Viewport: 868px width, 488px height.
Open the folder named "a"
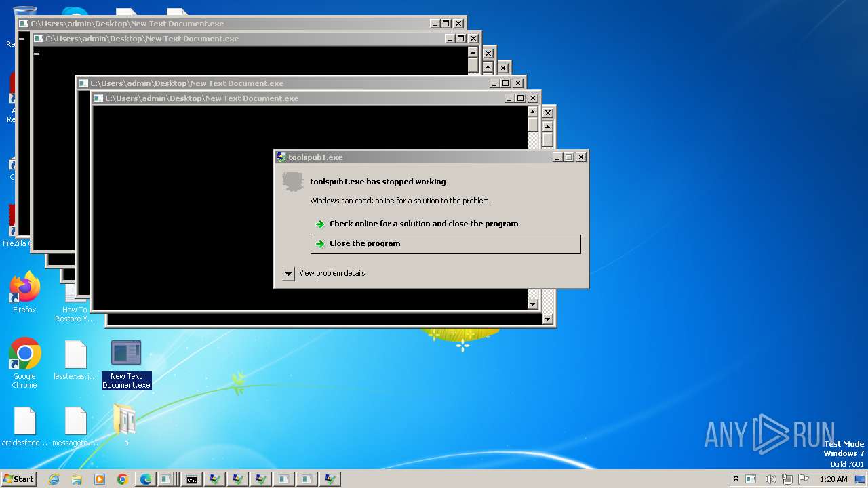(125, 425)
